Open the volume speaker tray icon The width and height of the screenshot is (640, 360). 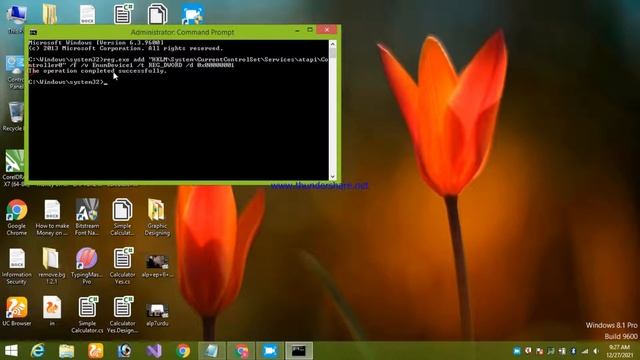tap(596, 351)
